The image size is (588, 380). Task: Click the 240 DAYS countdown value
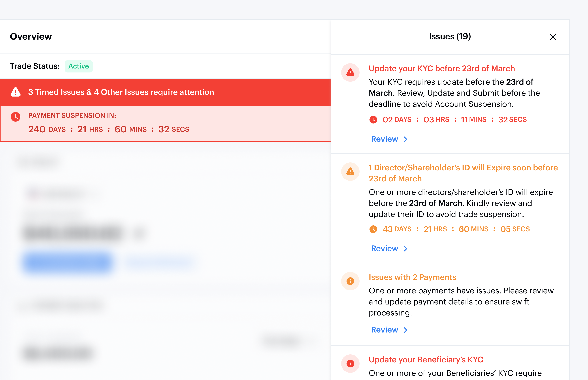coord(47,129)
